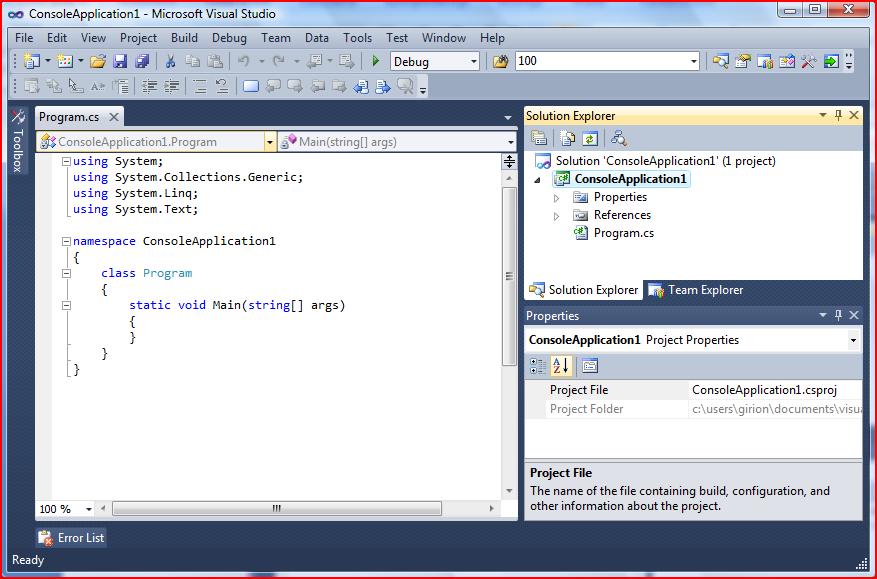Click the Cut scissors icon
877x579 pixels.
pos(171,61)
